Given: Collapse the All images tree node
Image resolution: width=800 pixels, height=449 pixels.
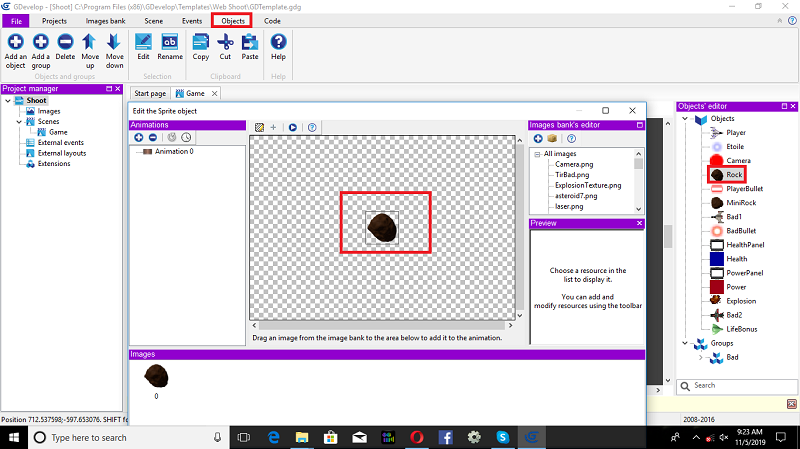Looking at the screenshot, I should [x=537, y=154].
